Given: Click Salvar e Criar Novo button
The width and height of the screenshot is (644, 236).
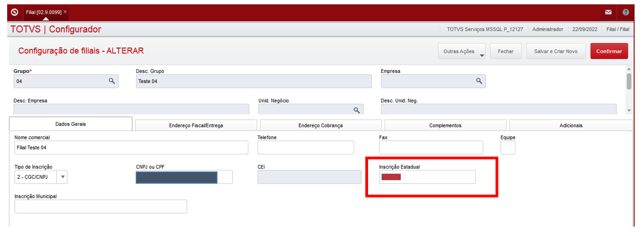Looking at the screenshot, I should tap(556, 51).
